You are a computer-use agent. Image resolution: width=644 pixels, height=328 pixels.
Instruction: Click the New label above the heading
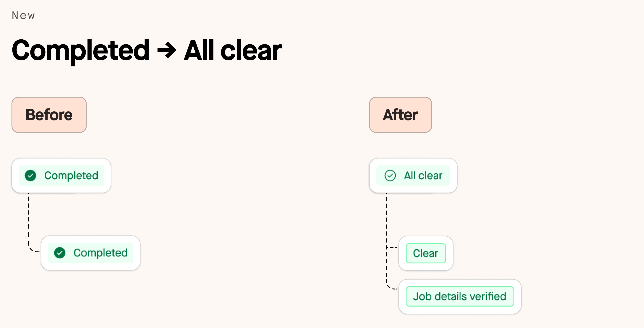point(23,16)
